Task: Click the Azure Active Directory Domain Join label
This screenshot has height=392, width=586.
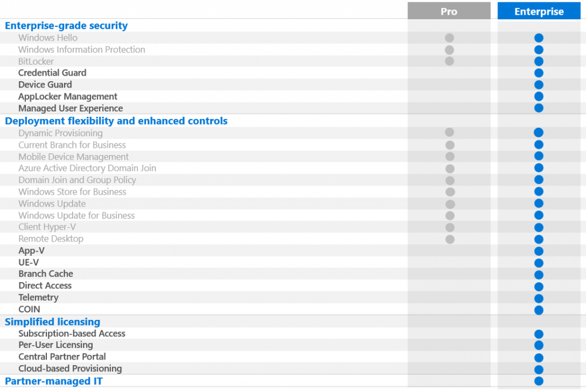Action: 87,168
